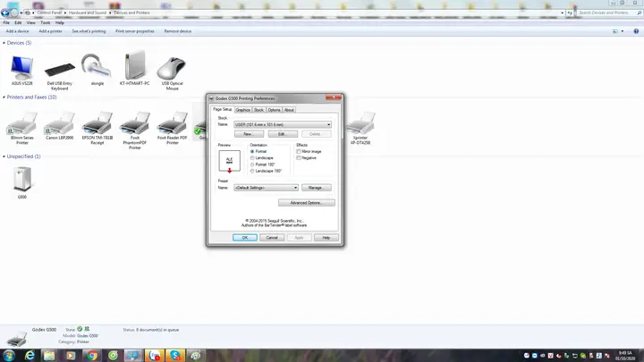Click the refresh button beside address bar

[570, 13]
